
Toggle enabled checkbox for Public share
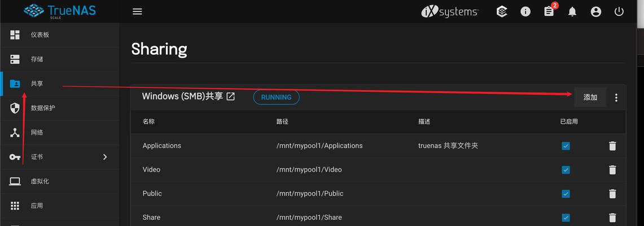(566, 194)
